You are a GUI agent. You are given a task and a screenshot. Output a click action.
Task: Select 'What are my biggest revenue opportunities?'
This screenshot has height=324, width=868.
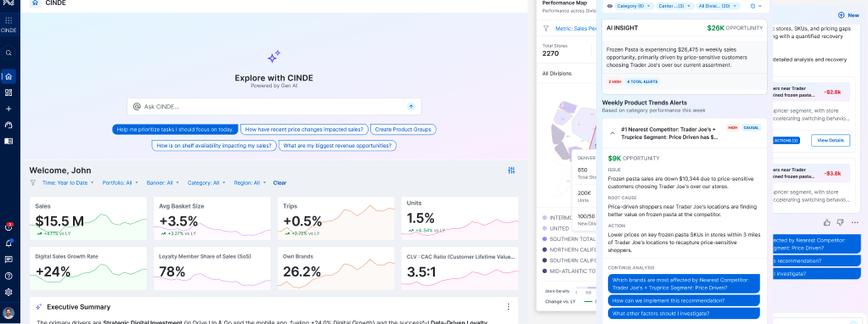(x=338, y=146)
